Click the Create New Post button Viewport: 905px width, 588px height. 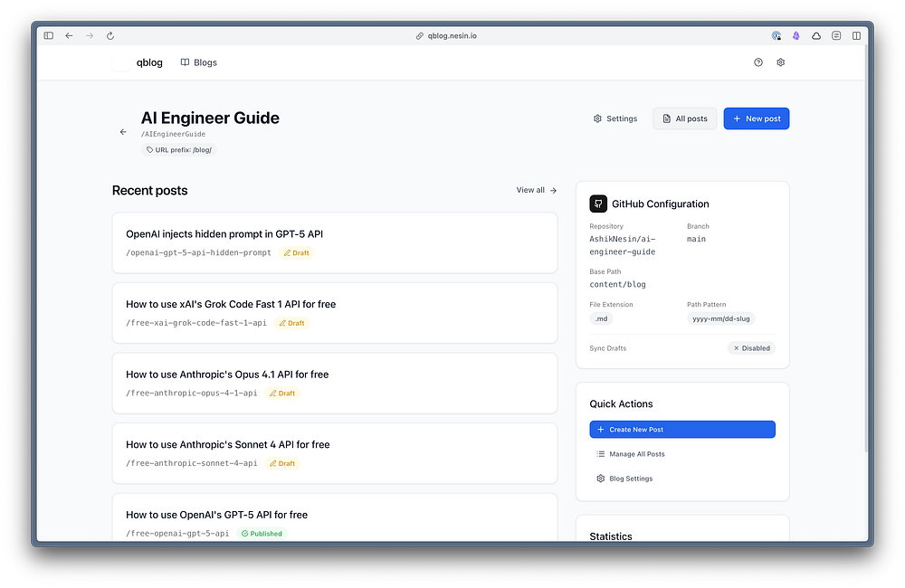point(682,430)
